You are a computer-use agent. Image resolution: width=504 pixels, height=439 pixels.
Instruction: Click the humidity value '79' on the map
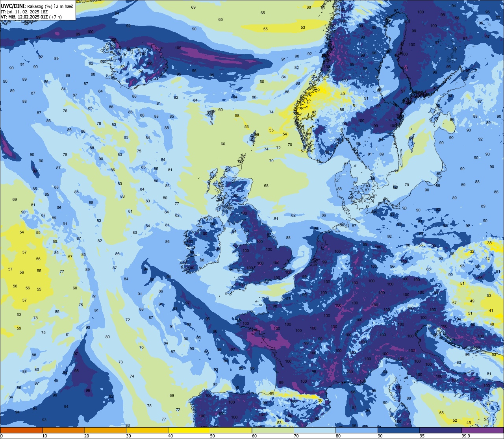point(407,185)
